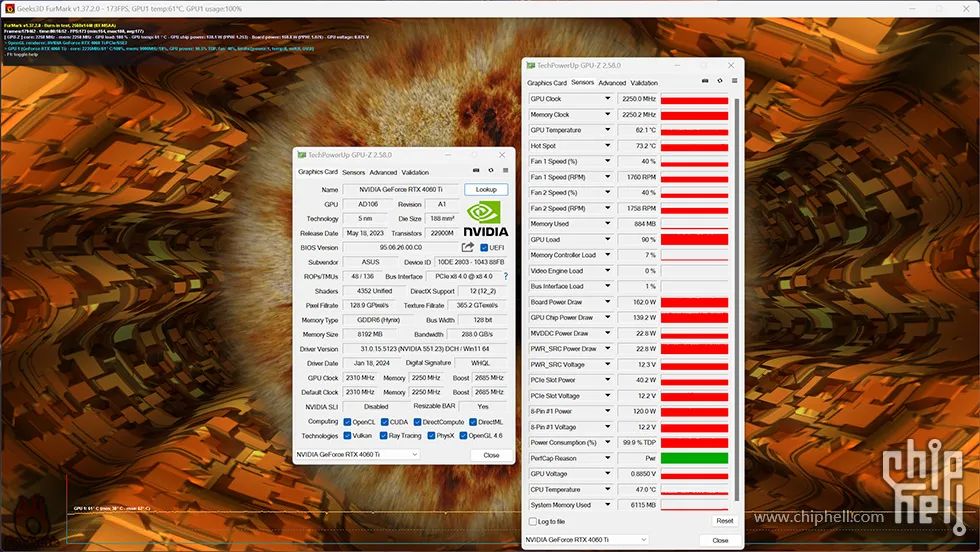Click the Shaders field 4352 Unified
This screenshot has width=980, height=552.
coord(374,291)
